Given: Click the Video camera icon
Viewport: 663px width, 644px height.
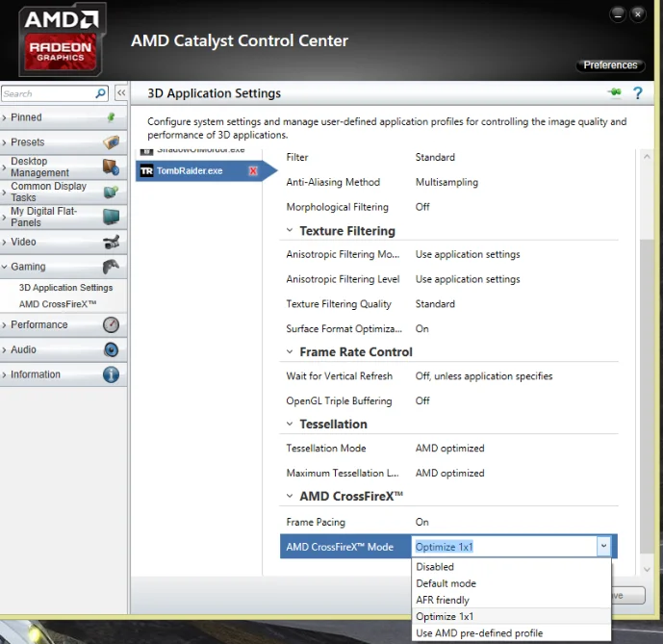Looking at the screenshot, I should pos(112,242).
